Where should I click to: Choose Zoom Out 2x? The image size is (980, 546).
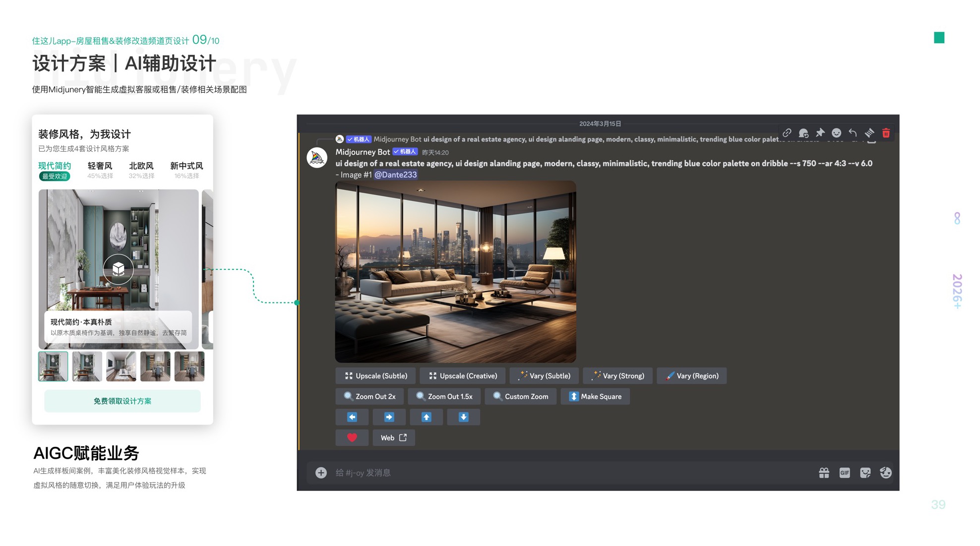click(x=369, y=397)
